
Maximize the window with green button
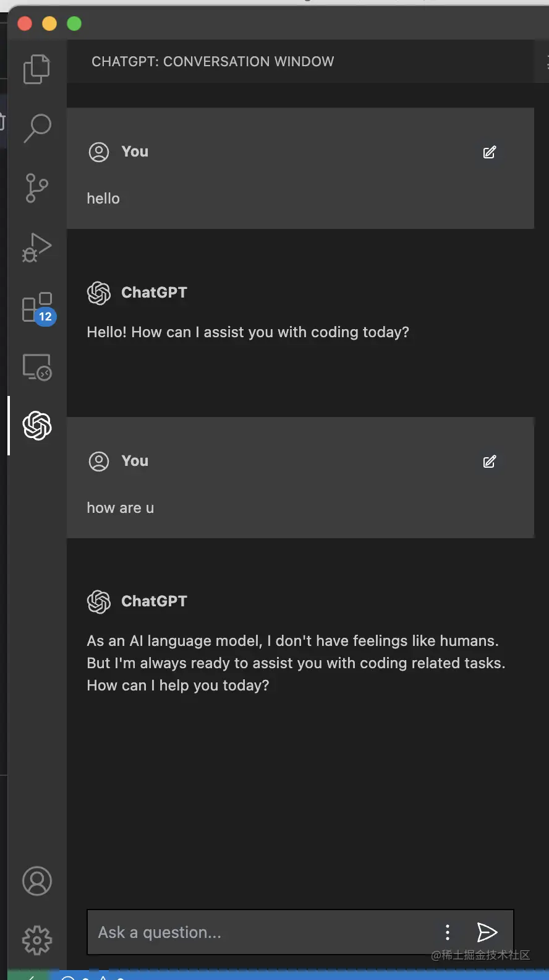coord(74,24)
